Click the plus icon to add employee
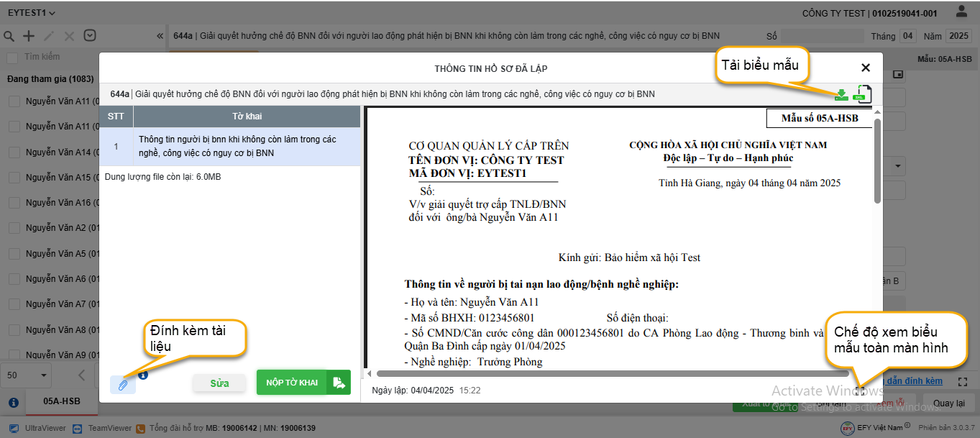 (x=29, y=36)
